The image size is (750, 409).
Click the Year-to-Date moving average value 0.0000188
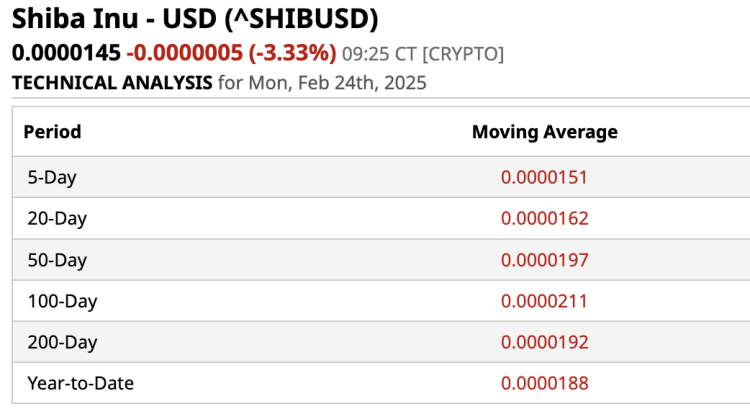544,383
